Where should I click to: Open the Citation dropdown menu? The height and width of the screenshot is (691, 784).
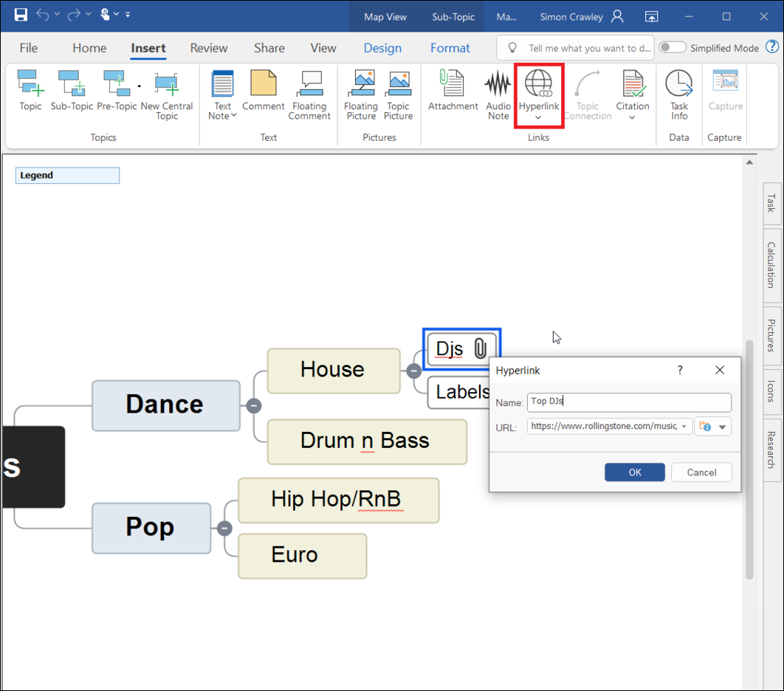[x=633, y=117]
